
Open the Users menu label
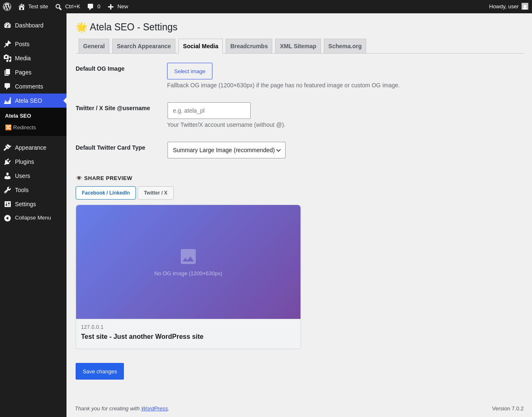tap(22, 176)
